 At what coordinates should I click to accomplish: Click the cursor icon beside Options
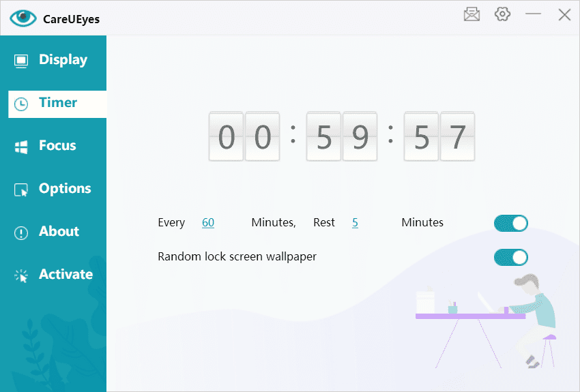point(21,190)
